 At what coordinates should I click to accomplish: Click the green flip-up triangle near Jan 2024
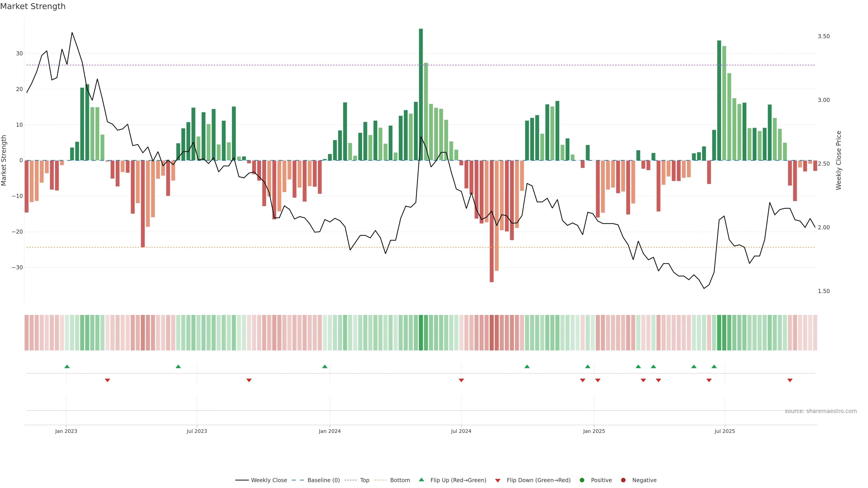point(325,366)
